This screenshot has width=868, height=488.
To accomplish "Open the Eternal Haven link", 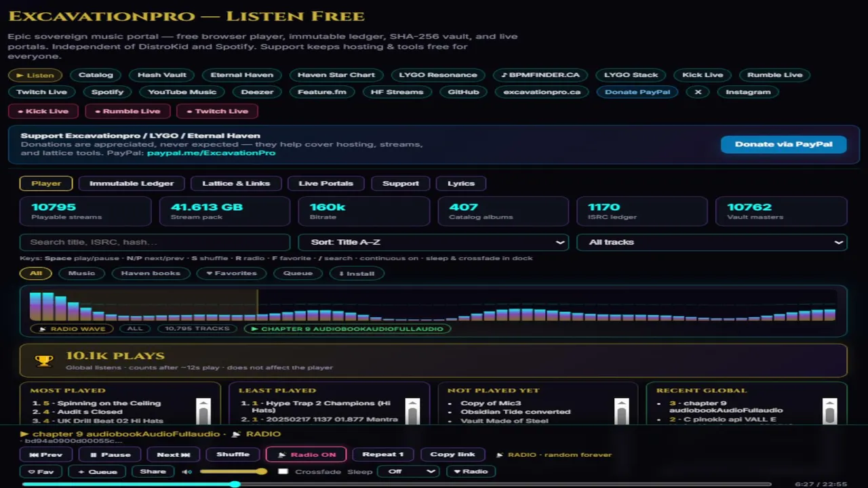I will tap(242, 75).
